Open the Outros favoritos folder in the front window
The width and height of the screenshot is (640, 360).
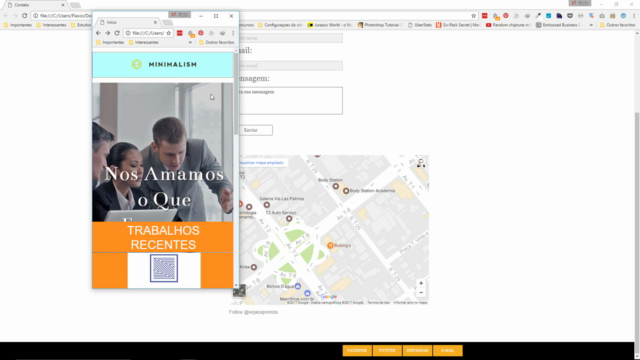pos(216,42)
